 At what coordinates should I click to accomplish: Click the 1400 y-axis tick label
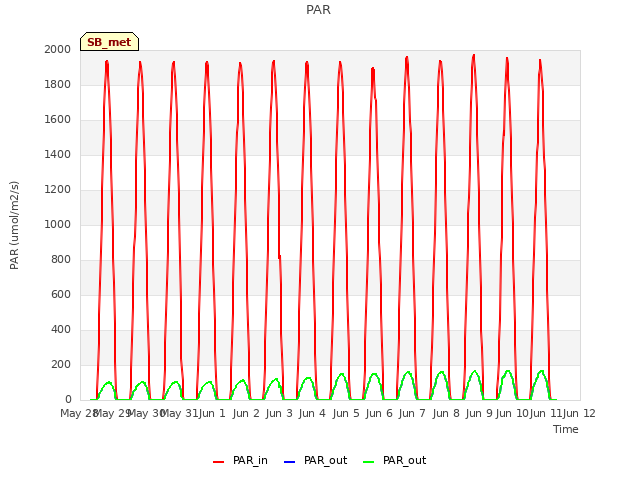coord(58,154)
